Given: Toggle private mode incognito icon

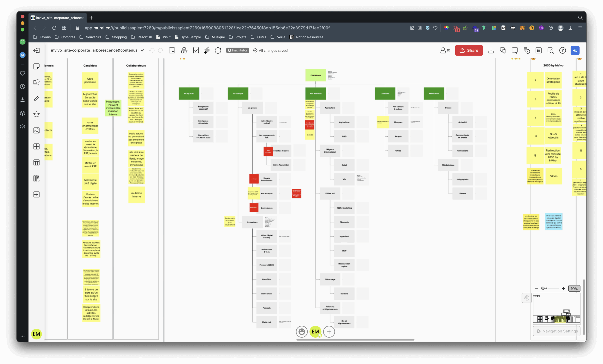Looking at the screenshot, I should 184,50.
